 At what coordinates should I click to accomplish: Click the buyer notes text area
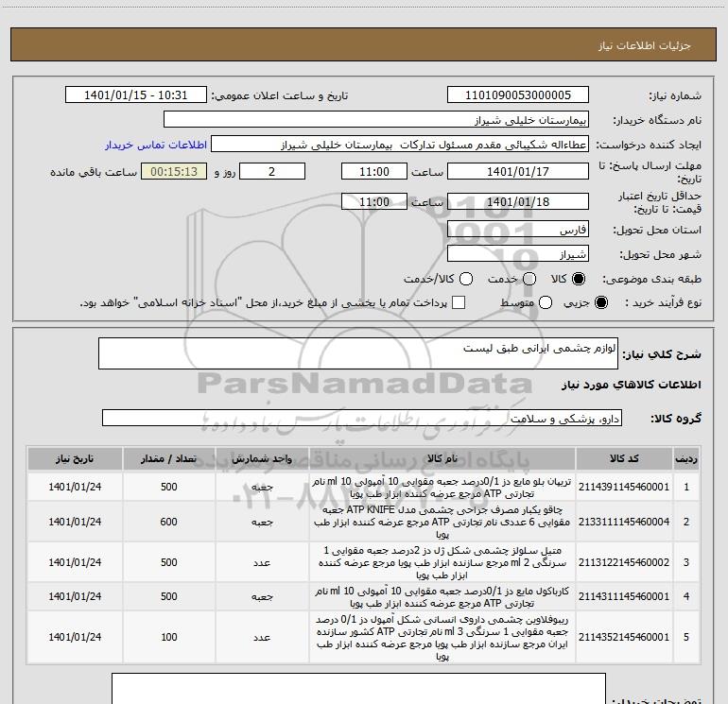pyautogui.click(x=358, y=688)
